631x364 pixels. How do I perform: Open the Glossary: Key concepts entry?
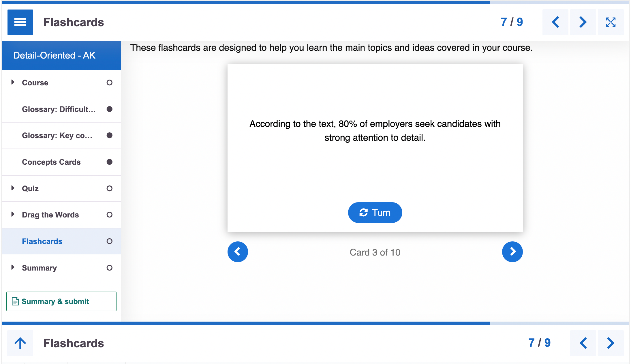click(x=57, y=136)
